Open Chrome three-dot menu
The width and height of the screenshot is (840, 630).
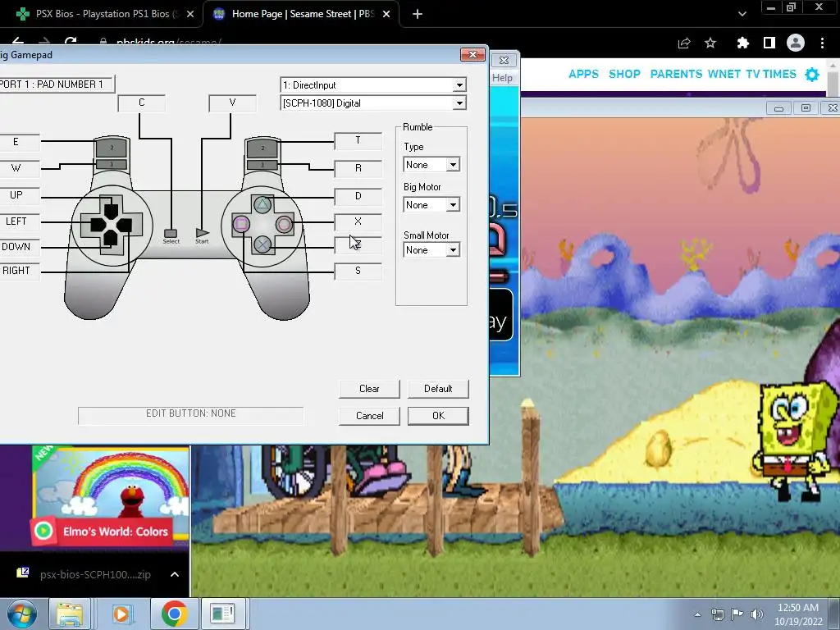point(822,43)
